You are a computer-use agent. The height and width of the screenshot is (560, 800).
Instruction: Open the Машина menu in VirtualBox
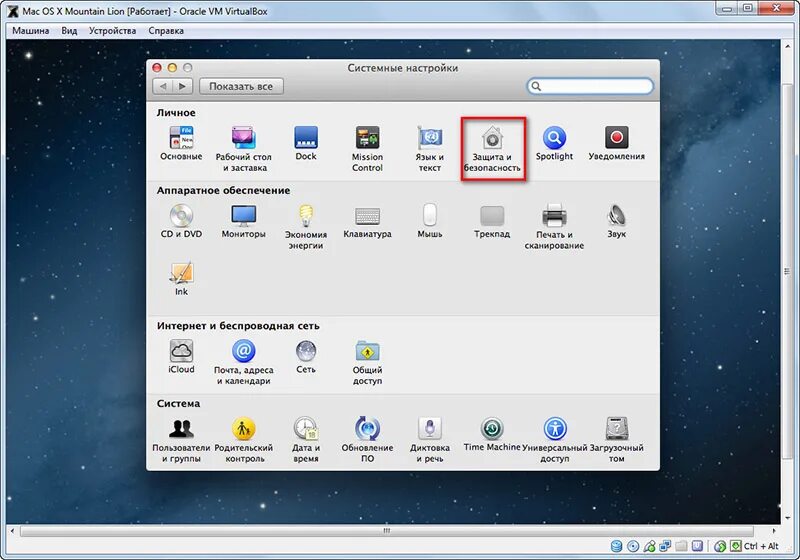(31, 31)
